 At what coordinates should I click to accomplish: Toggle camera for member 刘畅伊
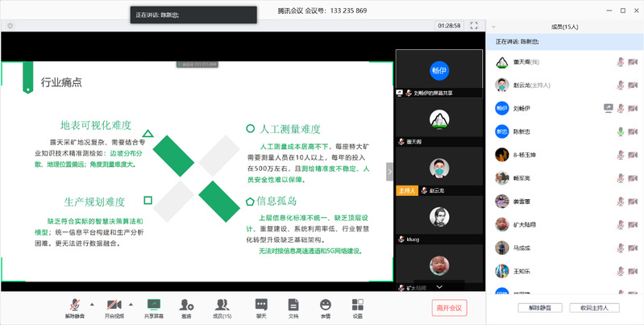[632, 108]
